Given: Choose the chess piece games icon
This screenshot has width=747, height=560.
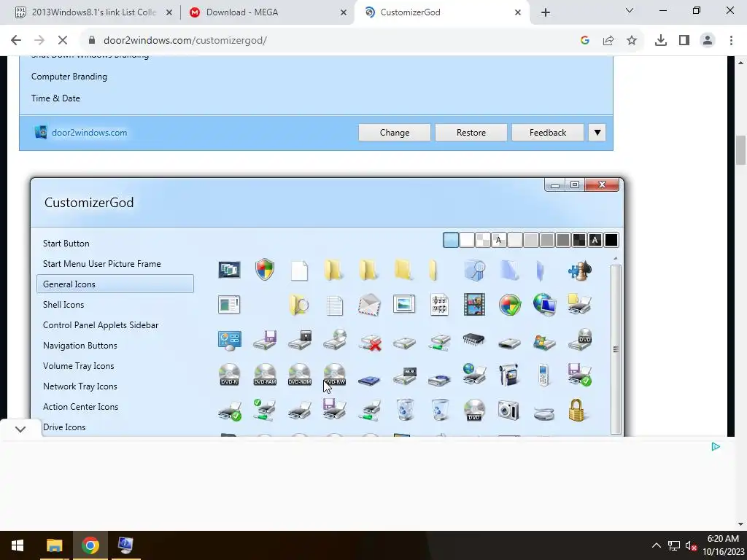Looking at the screenshot, I should 580,270.
